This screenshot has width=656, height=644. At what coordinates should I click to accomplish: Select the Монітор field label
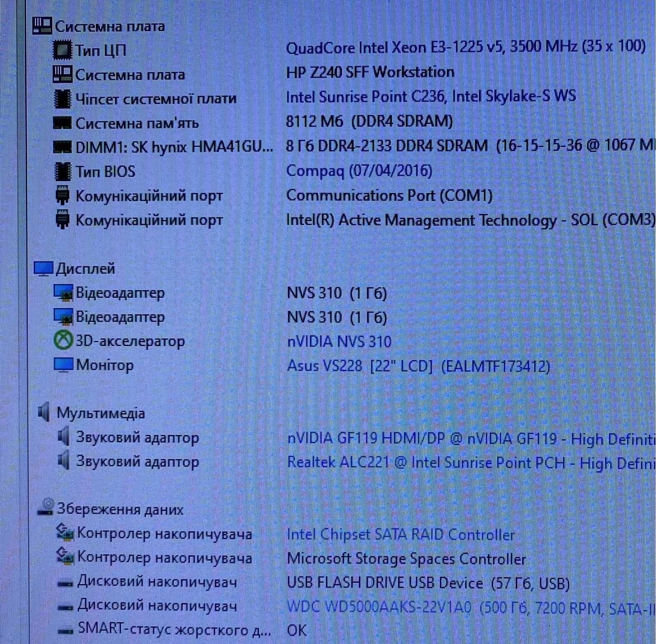[x=105, y=365]
